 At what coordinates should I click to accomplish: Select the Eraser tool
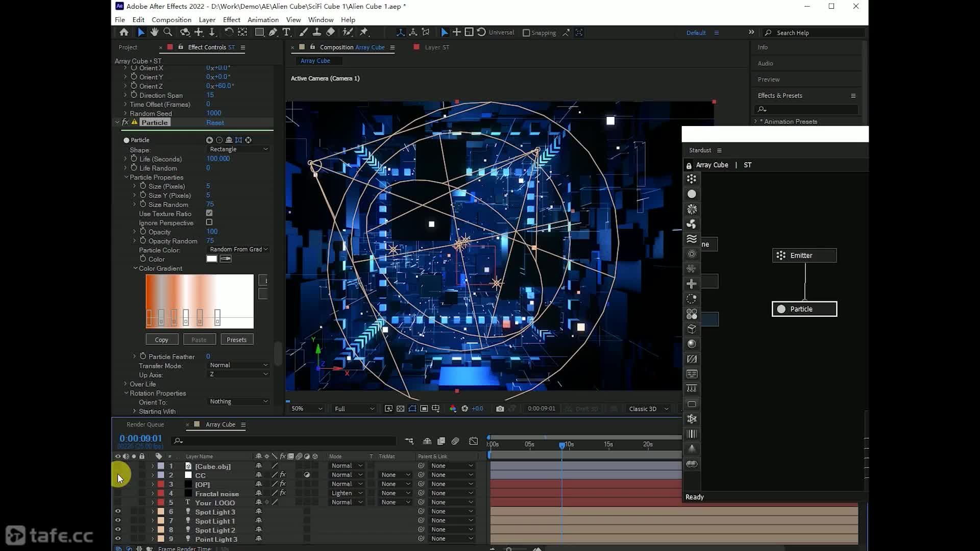tap(330, 32)
